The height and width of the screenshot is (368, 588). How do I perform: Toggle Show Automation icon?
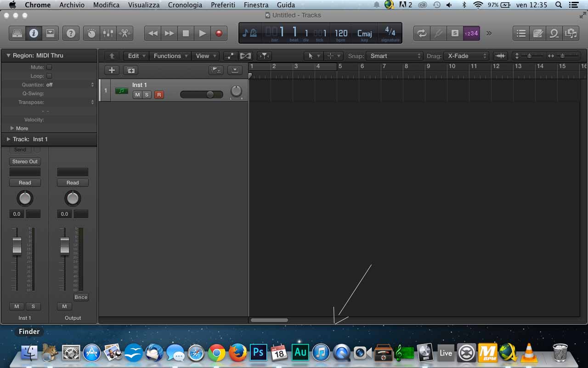coord(231,56)
